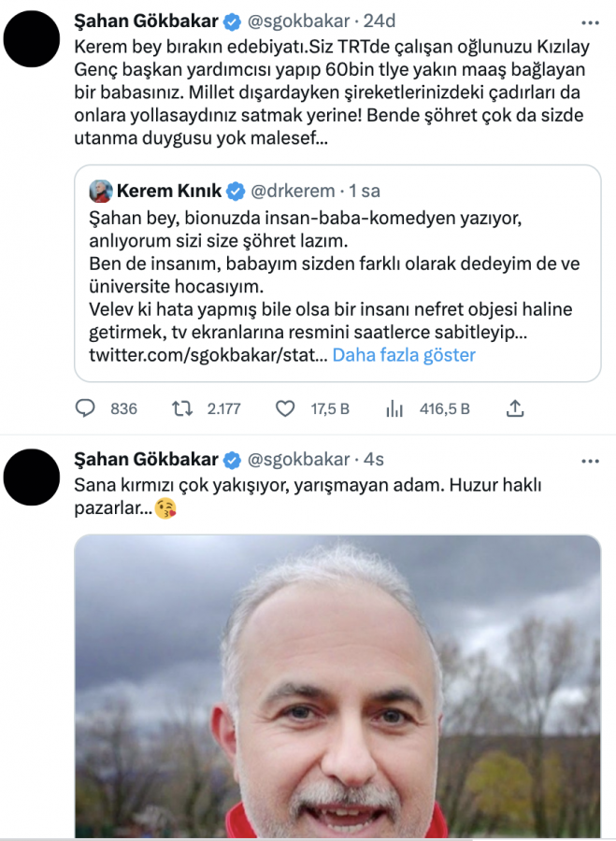Open Kerem Kınık's small profile avatar
This screenshot has width=616, height=841.
coord(101,191)
